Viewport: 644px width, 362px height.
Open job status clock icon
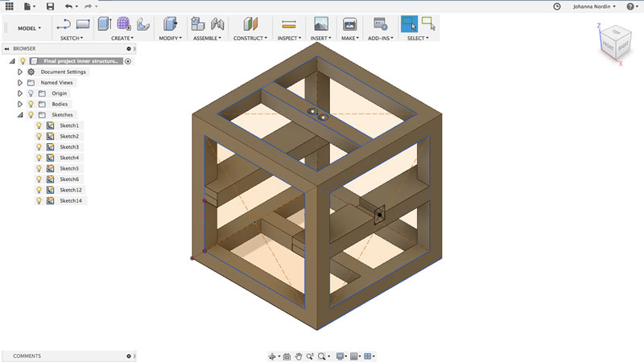click(x=557, y=6)
